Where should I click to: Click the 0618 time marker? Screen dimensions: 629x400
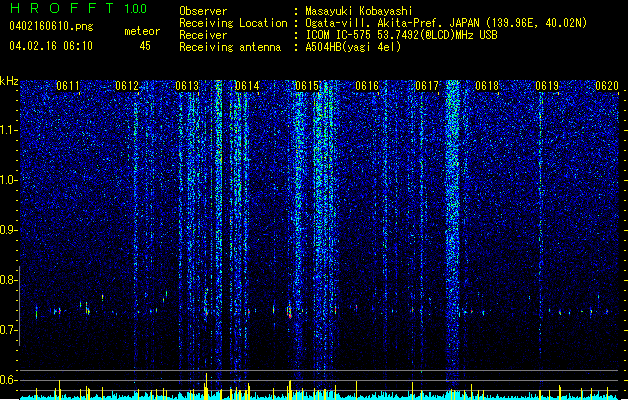487,86
